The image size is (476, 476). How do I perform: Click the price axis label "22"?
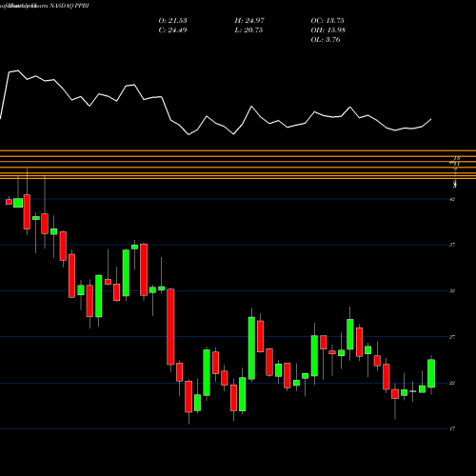tap(452, 383)
